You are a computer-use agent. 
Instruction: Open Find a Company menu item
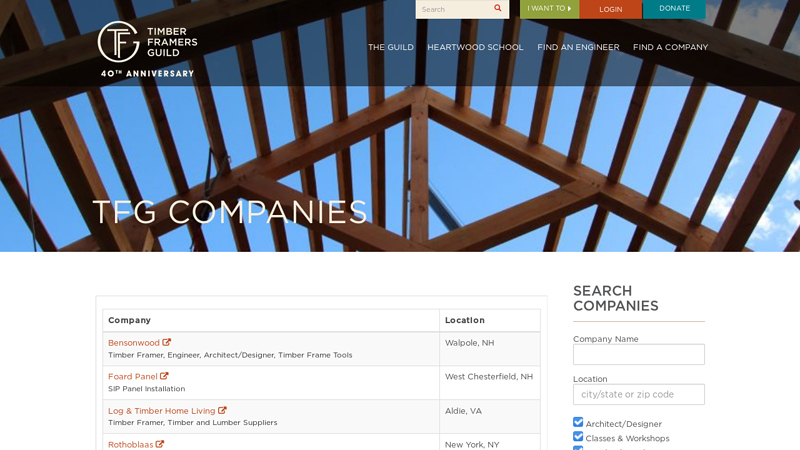(x=670, y=47)
